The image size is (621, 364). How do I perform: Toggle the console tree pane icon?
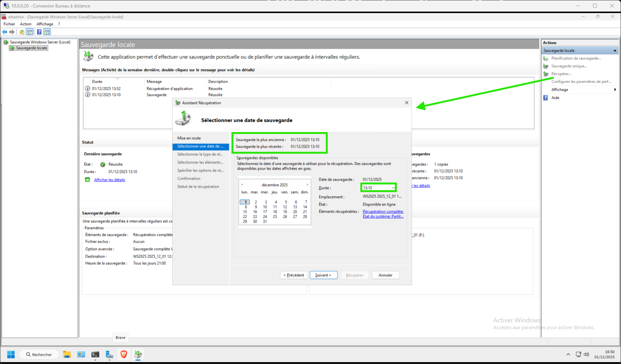(x=30, y=32)
